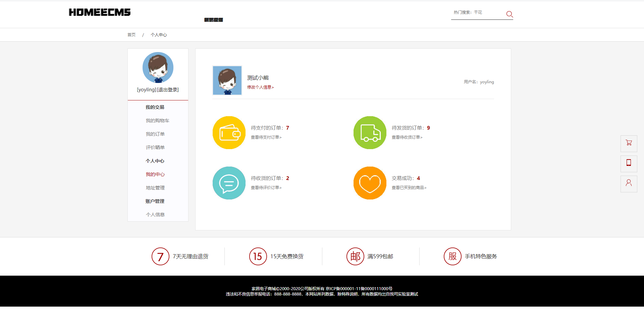This screenshot has height=316, width=644.
Task: Click 退出登录 to log out
Action: (168, 90)
